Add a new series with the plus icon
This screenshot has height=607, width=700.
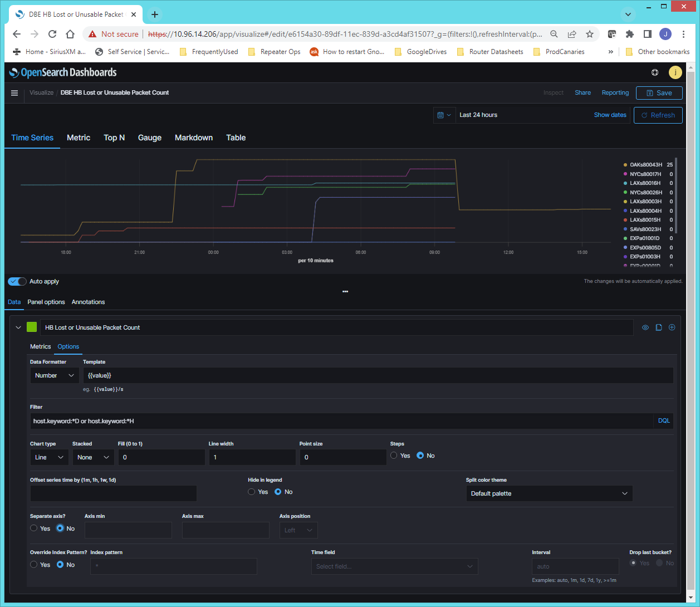672,327
